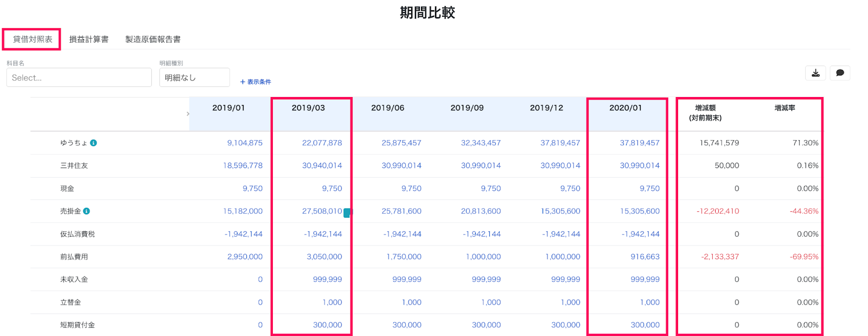Open ゆうちょ 2019/01 value 9,104,875
The image size is (868, 336).
click(245, 143)
